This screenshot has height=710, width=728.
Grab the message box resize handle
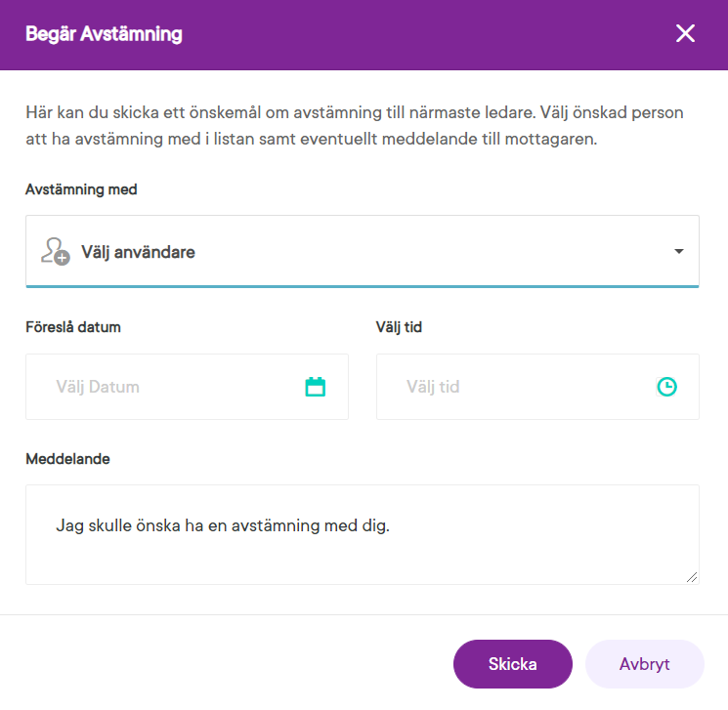tap(692, 577)
